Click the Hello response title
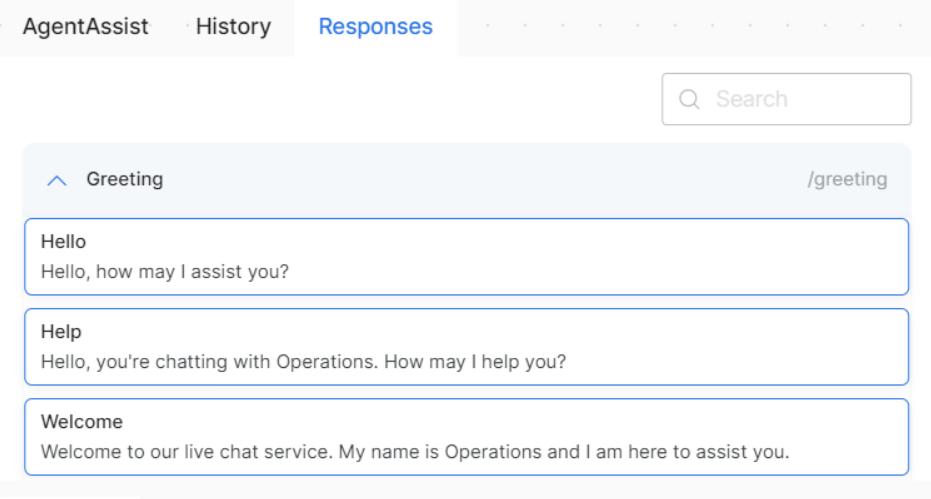Image resolution: width=931 pixels, height=499 pixels. coord(63,242)
